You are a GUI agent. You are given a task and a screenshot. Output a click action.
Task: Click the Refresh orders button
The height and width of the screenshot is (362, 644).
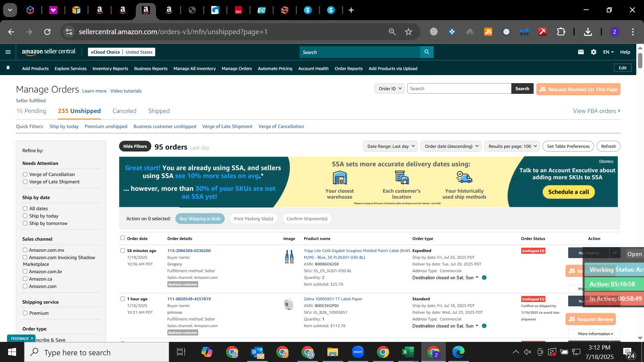(608, 146)
